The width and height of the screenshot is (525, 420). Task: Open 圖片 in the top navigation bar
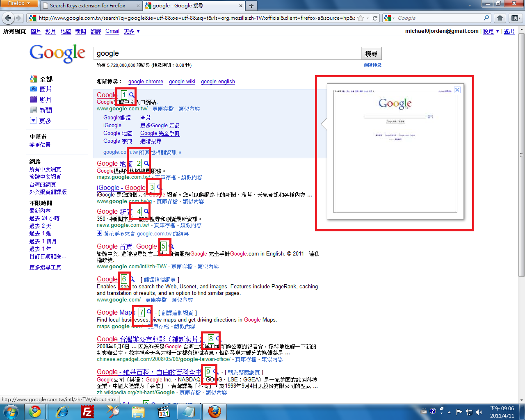tap(36, 31)
